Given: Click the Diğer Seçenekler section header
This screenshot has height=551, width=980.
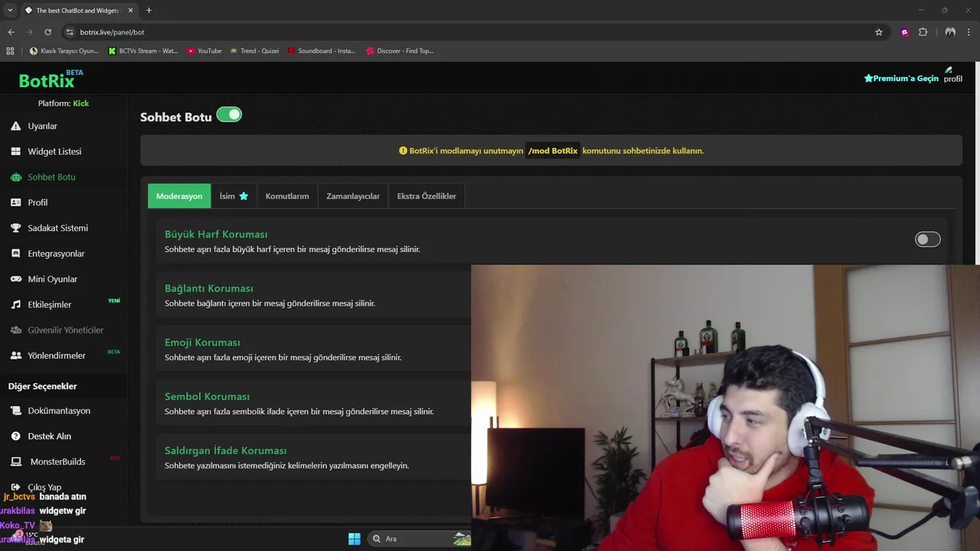Looking at the screenshot, I should 43,386.
